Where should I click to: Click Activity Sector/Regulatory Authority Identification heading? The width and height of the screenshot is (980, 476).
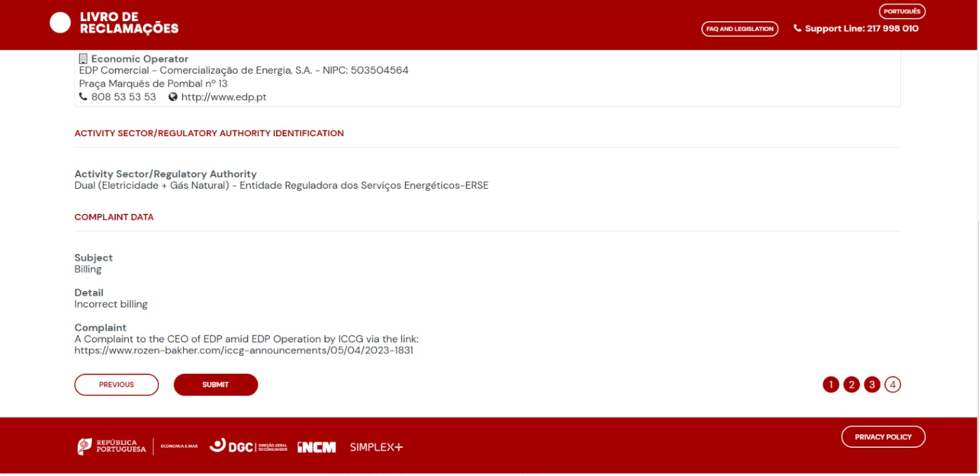[x=209, y=134]
